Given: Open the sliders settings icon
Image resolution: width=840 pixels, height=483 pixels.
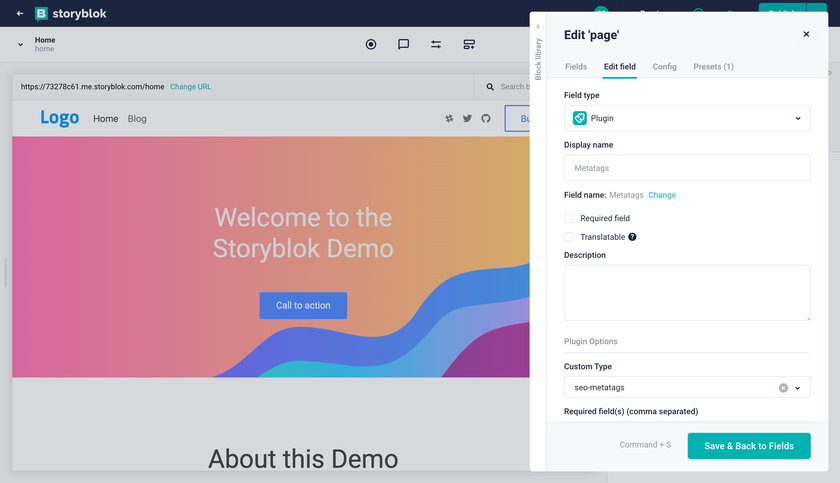Looking at the screenshot, I should [436, 44].
